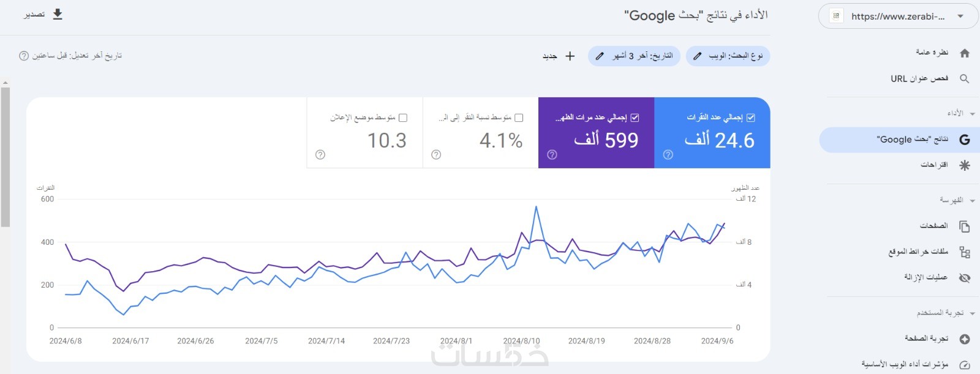Enable the average CTR checkbox

click(x=519, y=118)
